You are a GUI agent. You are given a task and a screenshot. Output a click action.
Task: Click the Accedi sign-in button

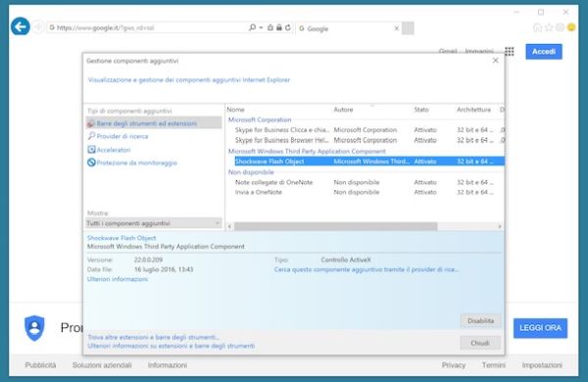544,52
